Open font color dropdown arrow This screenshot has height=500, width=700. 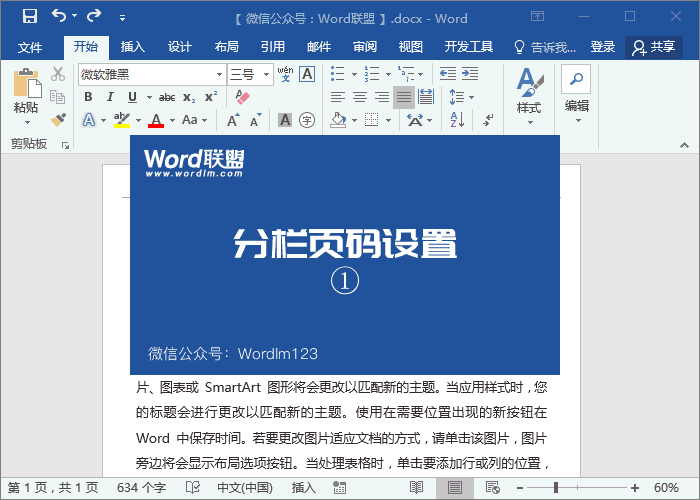[172, 121]
